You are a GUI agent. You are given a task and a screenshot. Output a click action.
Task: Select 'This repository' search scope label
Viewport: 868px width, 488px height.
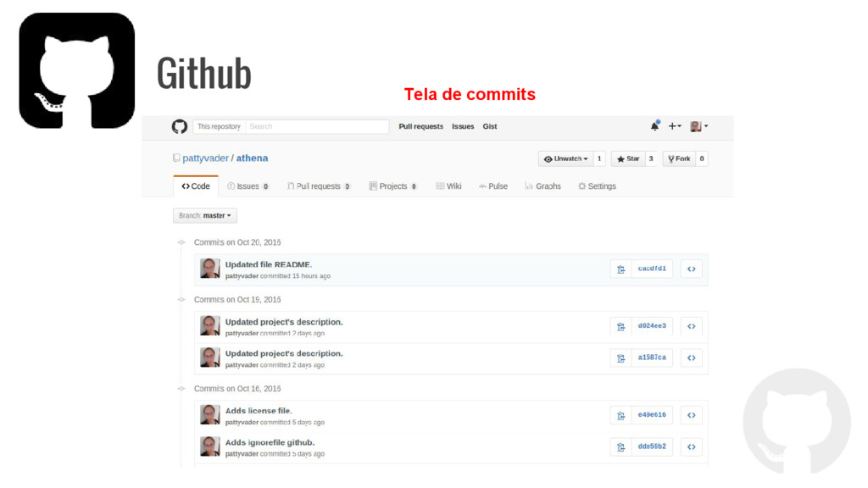220,127
